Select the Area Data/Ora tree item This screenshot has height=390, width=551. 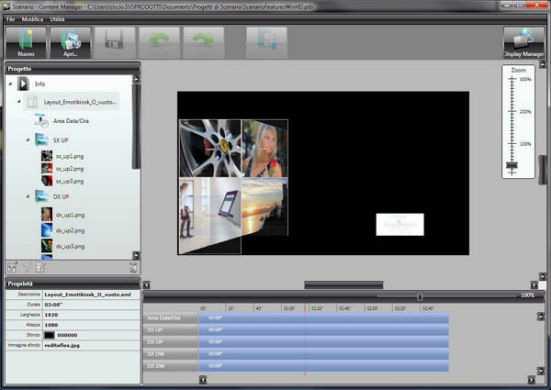pos(71,121)
